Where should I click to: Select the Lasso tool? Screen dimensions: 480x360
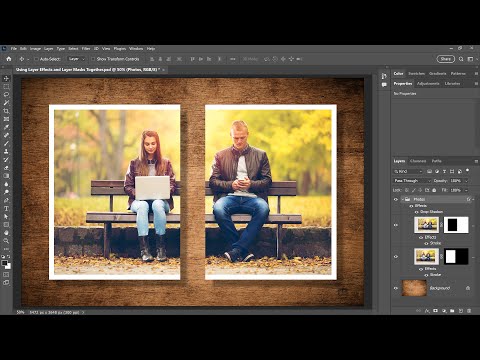[6, 95]
